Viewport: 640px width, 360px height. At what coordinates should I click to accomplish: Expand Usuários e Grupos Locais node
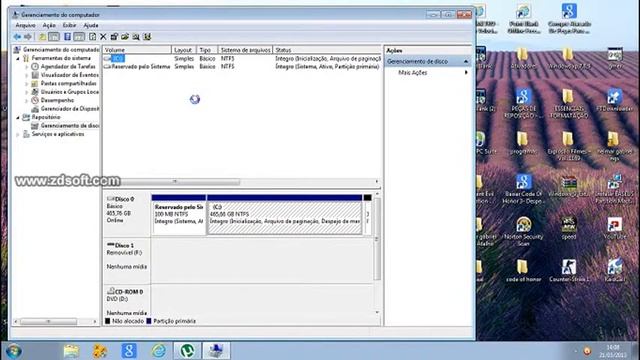click(27, 92)
